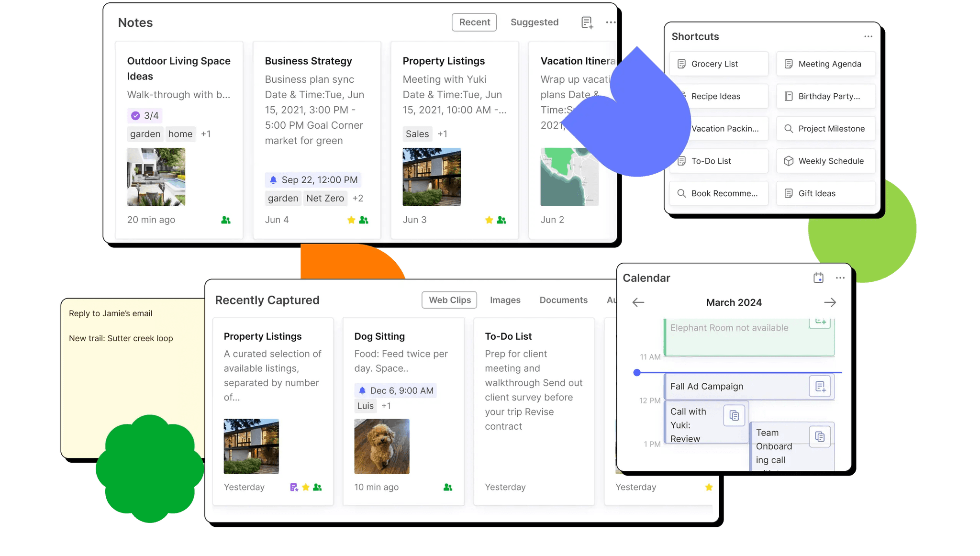The height and width of the screenshot is (556, 980).
Task: Click the add-note icon on Fall Ad Campaign event
Action: click(820, 386)
